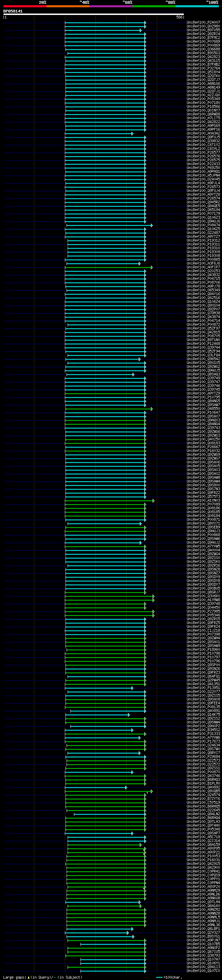Select UniRef100_P10647 label
Screen dimensions: 222x980
[203, 412]
